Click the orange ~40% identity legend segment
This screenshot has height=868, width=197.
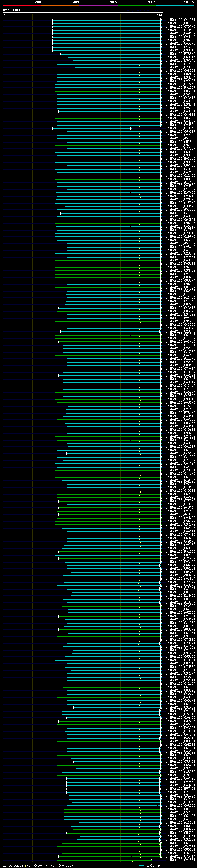click(60, 6)
